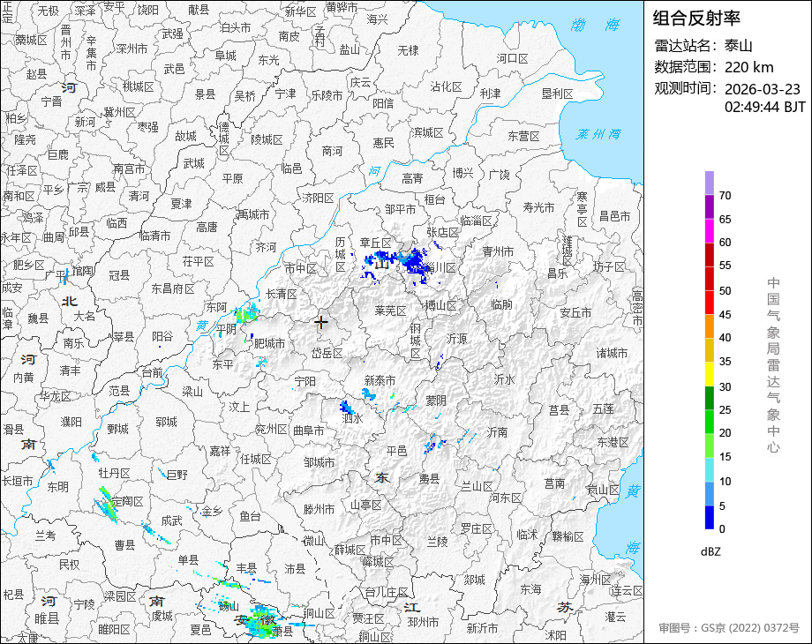812x644 pixels.
Task: Pick the magenta swatch between 60 and 65
Action: click(710, 230)
